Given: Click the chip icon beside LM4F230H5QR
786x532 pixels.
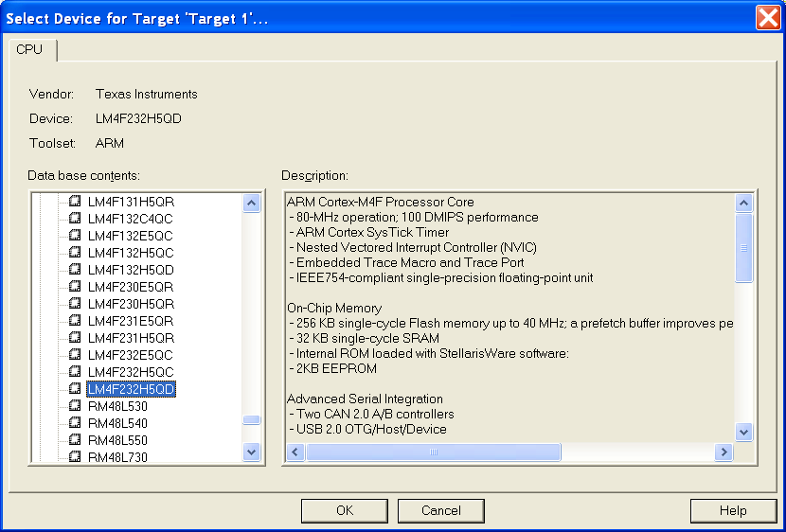Looking at the screenshot, I should click(x=75, y=304).
